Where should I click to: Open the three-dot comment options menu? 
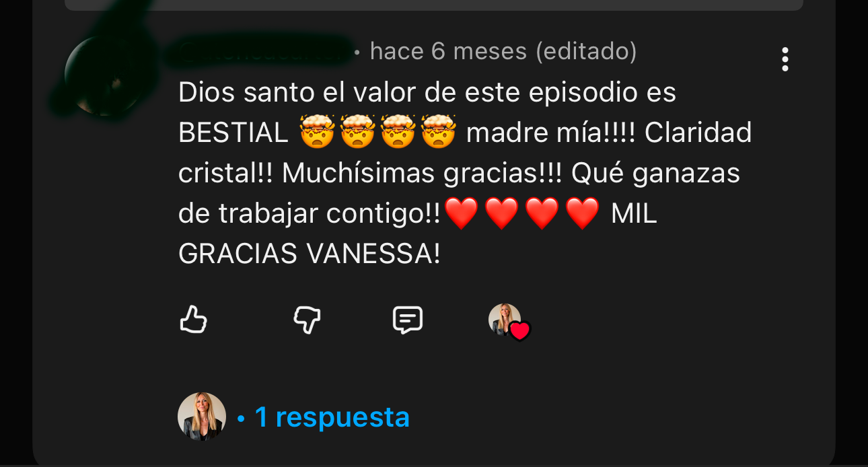785,59
